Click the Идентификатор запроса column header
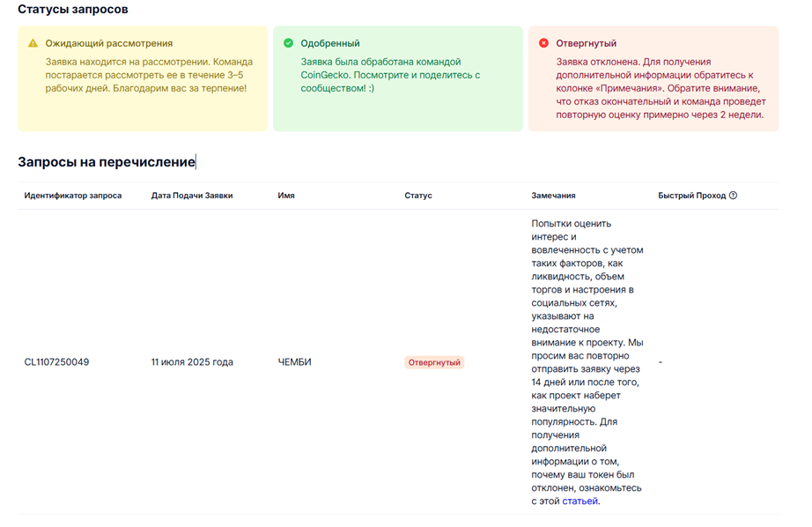This screenshot has height=527, width=812. tap(73, 196)
